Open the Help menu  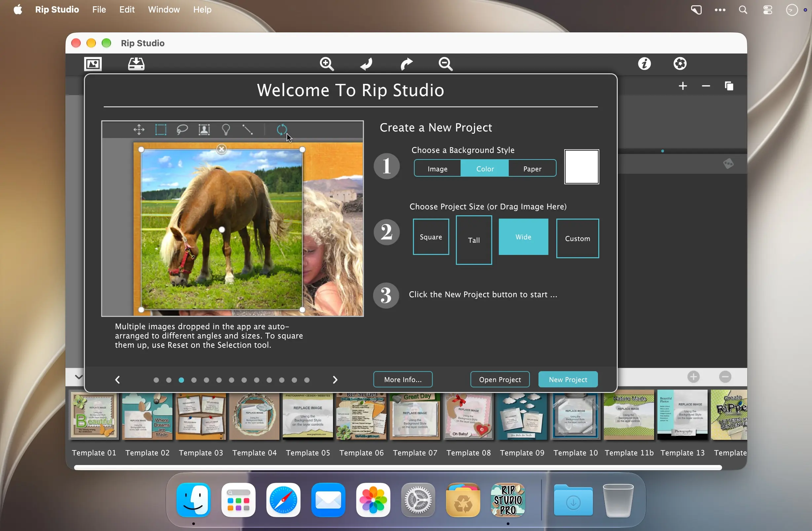202,10
